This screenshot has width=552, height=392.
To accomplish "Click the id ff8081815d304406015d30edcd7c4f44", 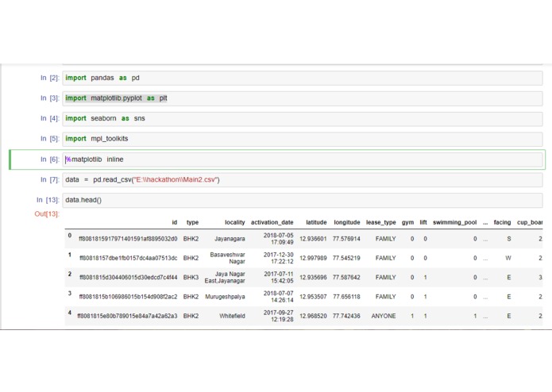I will 129,278.
